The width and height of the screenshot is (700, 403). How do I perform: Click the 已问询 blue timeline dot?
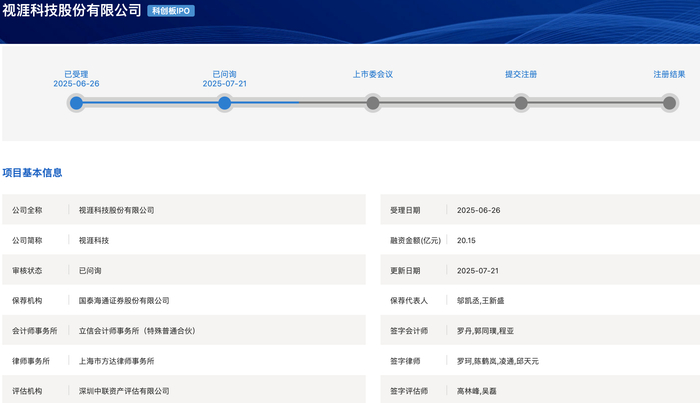point(225,103)
